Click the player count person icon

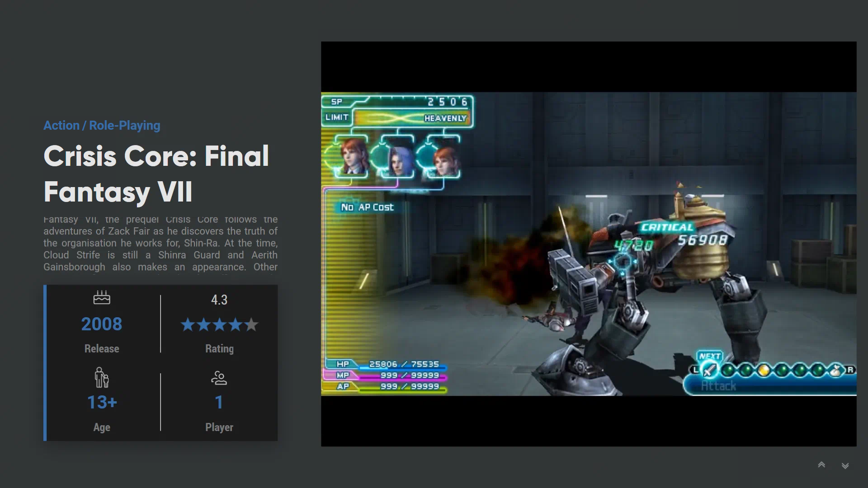[219, 378]
